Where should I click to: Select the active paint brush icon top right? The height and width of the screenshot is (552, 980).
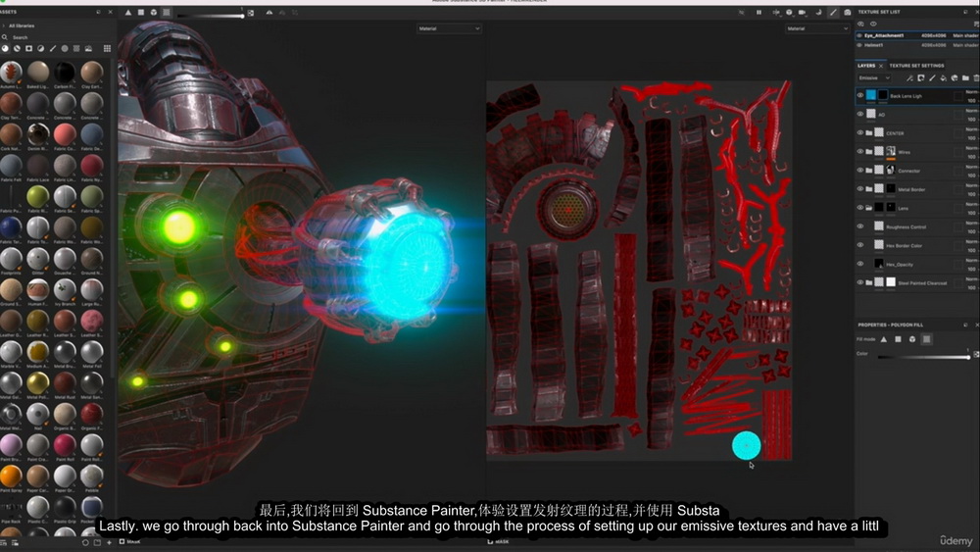pyautogui.click(x=833, y=13)
